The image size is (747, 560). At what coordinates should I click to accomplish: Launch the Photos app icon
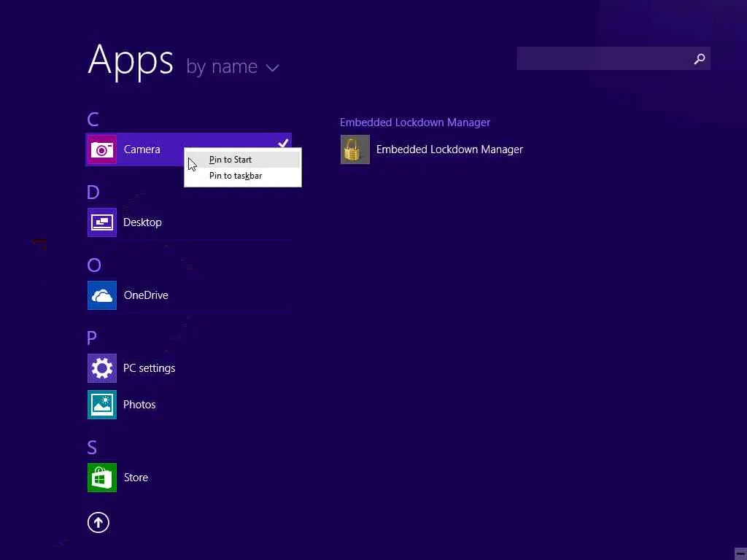pos(101,405)
